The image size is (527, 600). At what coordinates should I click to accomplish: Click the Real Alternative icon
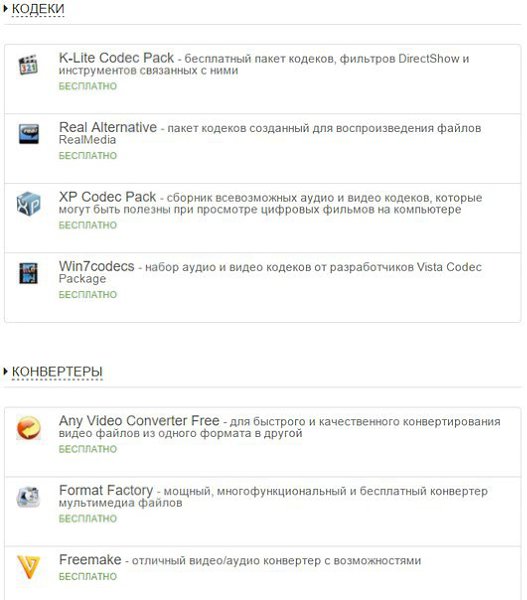[x=29, y=134]
